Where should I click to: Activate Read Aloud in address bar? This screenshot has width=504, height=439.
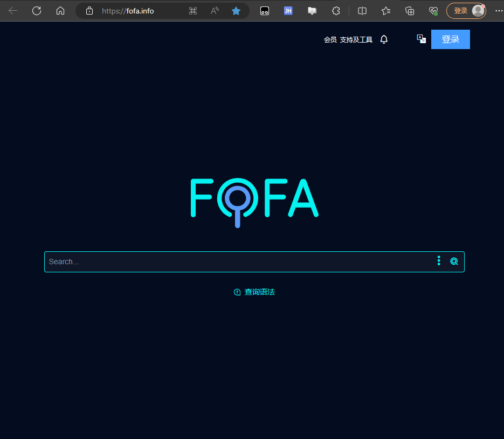click(215, 11)
